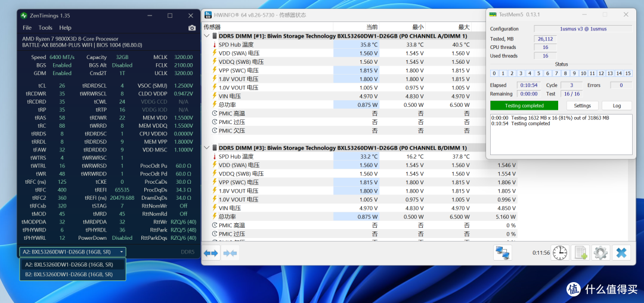Viewport: 644px width, 303px height.
Task: Click lightning icon beside DIMM #1 VDD (SWA) 电压
Action: (x=215, y=53)
